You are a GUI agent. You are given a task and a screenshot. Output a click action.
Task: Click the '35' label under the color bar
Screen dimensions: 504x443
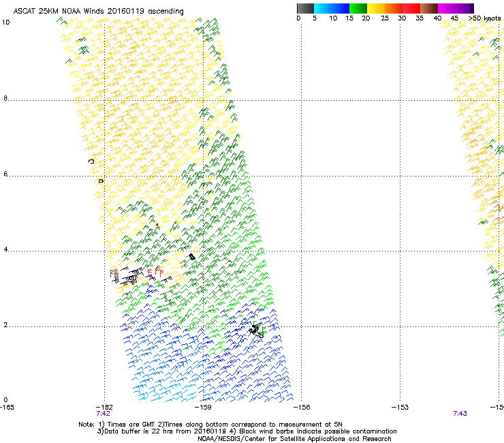click(420, 18)
